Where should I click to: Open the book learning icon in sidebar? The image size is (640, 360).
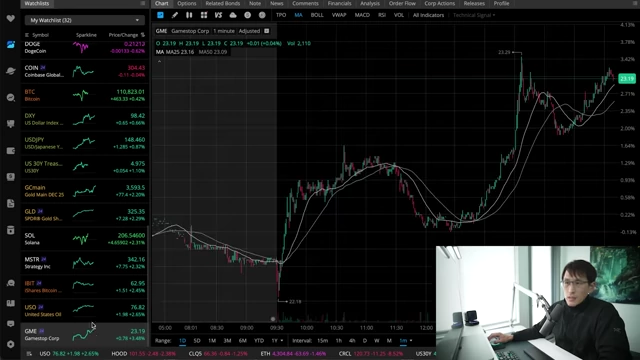tap(11, 303)
